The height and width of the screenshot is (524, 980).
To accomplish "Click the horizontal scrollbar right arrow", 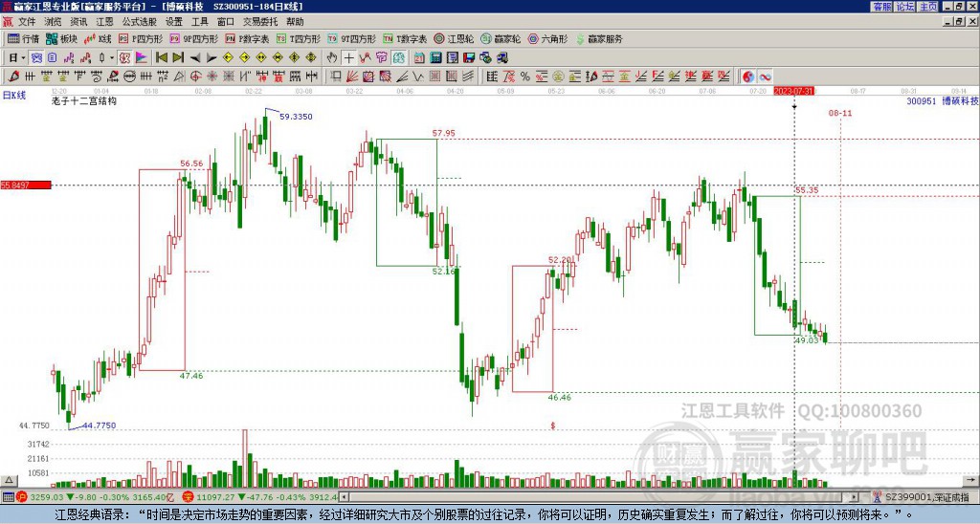I will click(855, 497).
